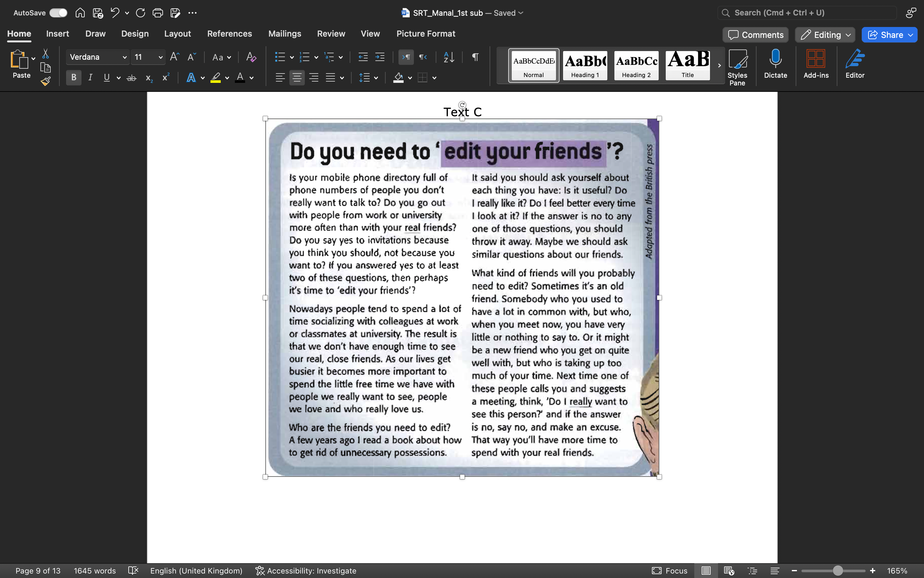Open the Insert tab

click(x=57, y=34)
